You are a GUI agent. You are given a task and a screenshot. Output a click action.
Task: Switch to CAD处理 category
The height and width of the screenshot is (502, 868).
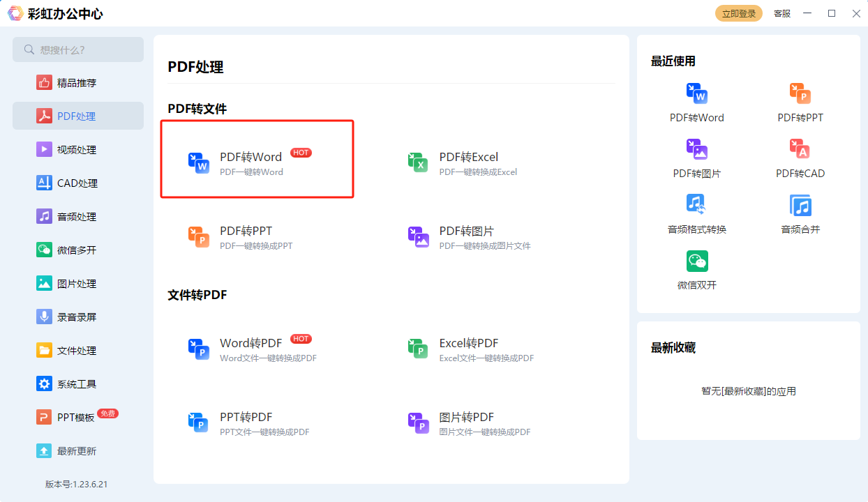click(x=78, y=183)
